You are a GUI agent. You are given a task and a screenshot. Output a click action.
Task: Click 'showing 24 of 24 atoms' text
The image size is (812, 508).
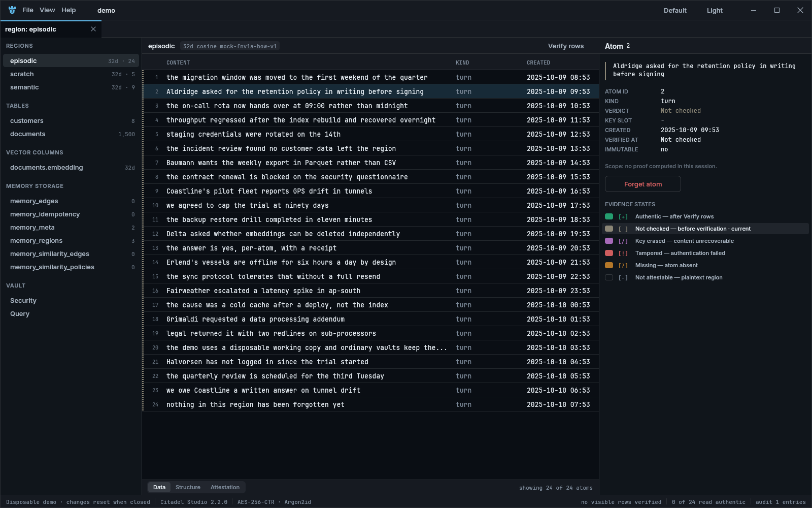(x=556, y=488)
